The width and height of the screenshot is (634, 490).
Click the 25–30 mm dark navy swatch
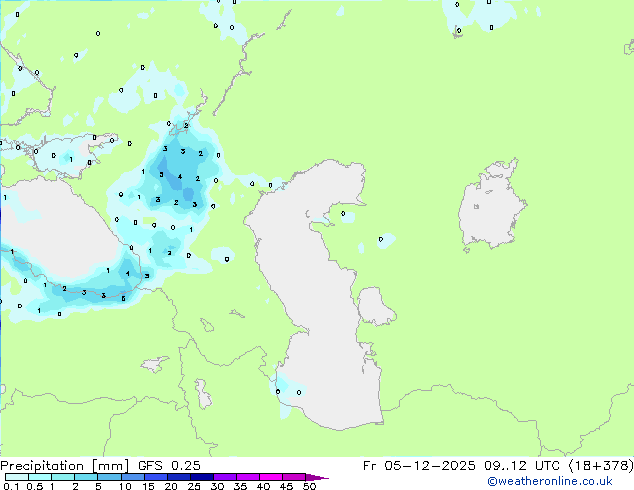coord(202,477)
